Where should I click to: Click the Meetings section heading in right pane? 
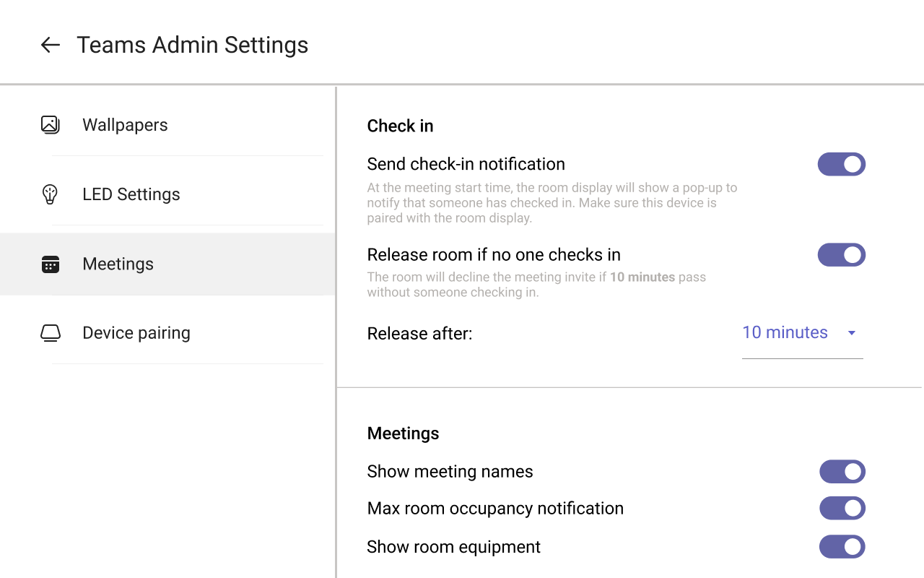click(x=404, y=433)
